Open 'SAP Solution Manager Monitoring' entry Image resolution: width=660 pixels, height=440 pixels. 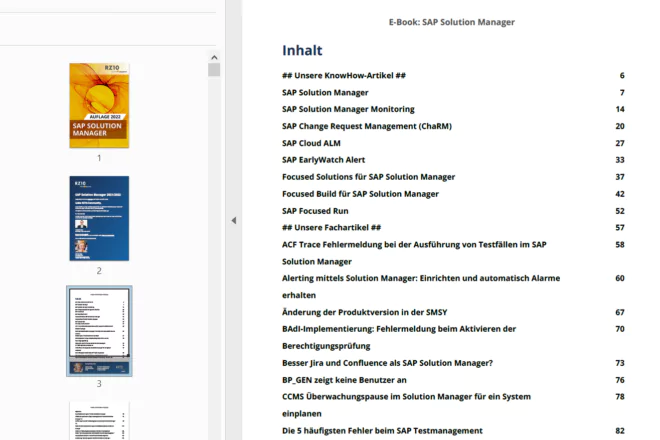coord(348,109)
